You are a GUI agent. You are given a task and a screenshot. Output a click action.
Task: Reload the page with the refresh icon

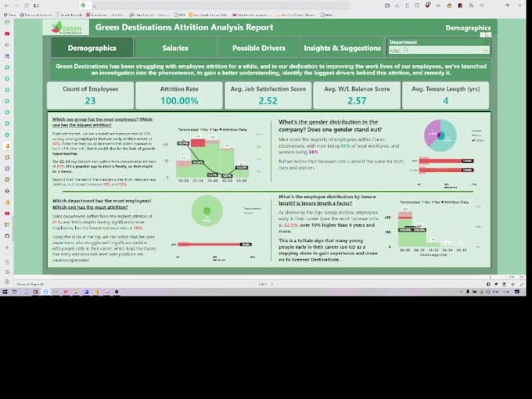(x=26, y=5)
